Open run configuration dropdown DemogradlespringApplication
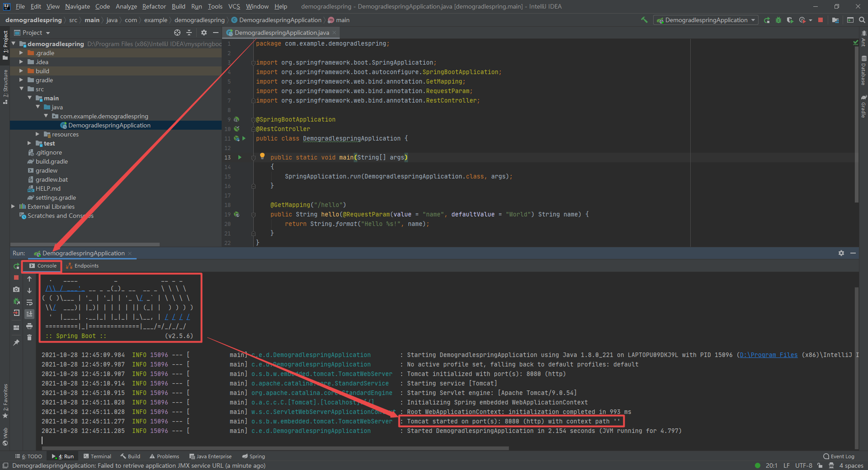Screen dimensions: 868x470 (706, 20)
